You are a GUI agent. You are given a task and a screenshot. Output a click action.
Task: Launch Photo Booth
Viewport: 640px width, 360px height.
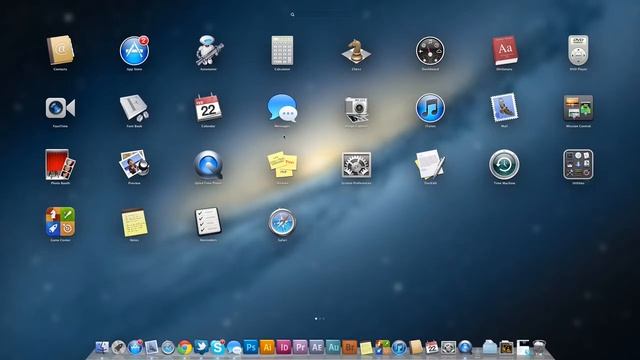pyautogui.click(x=60, y=164)
